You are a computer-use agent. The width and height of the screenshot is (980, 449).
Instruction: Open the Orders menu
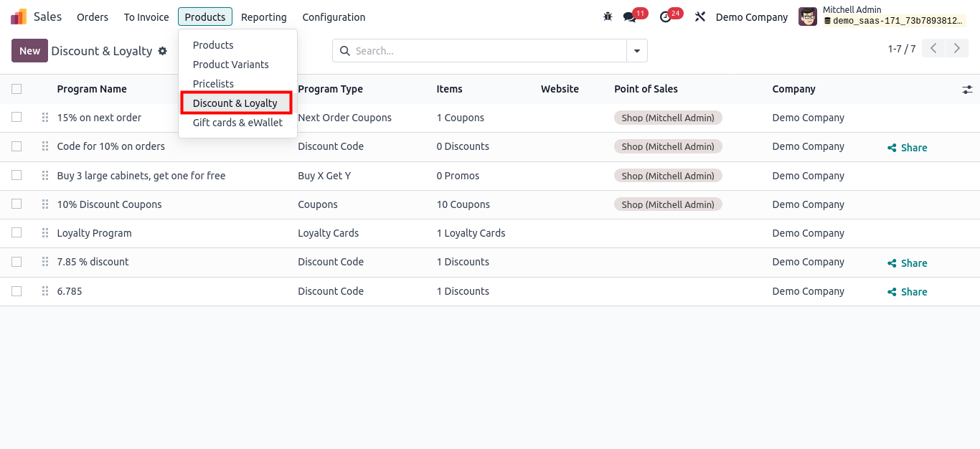pyautogui.click(x=93, y=17)
